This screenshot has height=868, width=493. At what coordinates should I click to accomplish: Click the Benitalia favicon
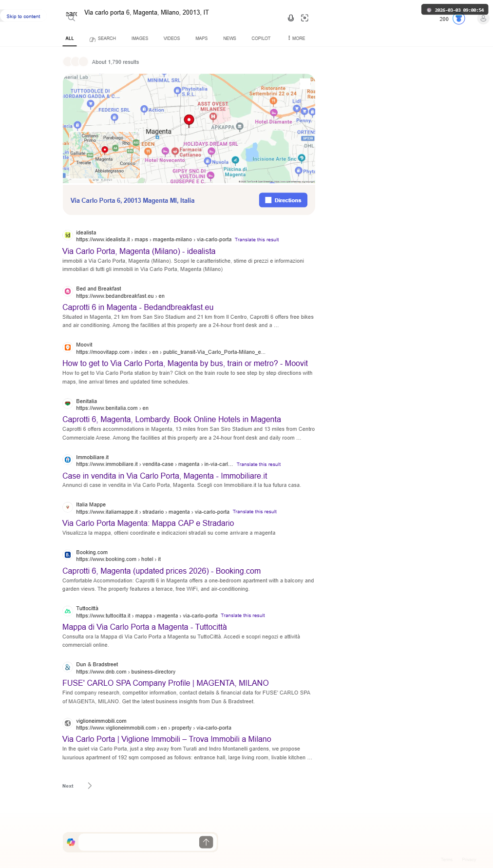(x=68, y=404)
